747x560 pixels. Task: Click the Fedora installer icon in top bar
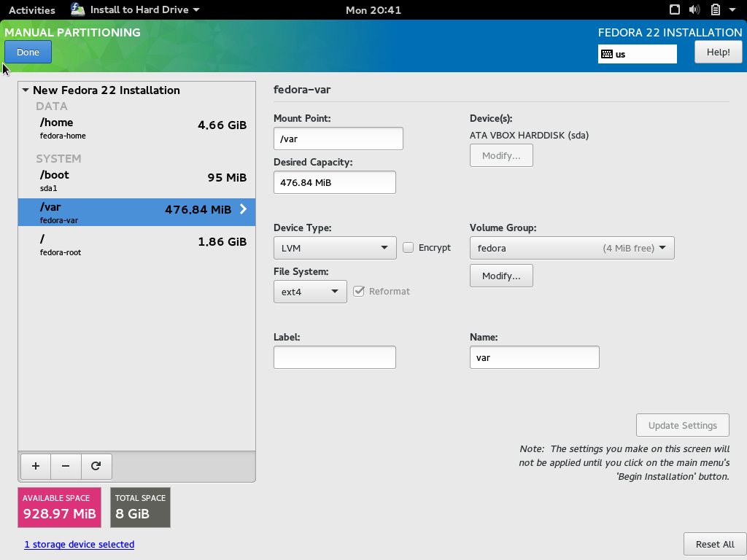[77, 9]
